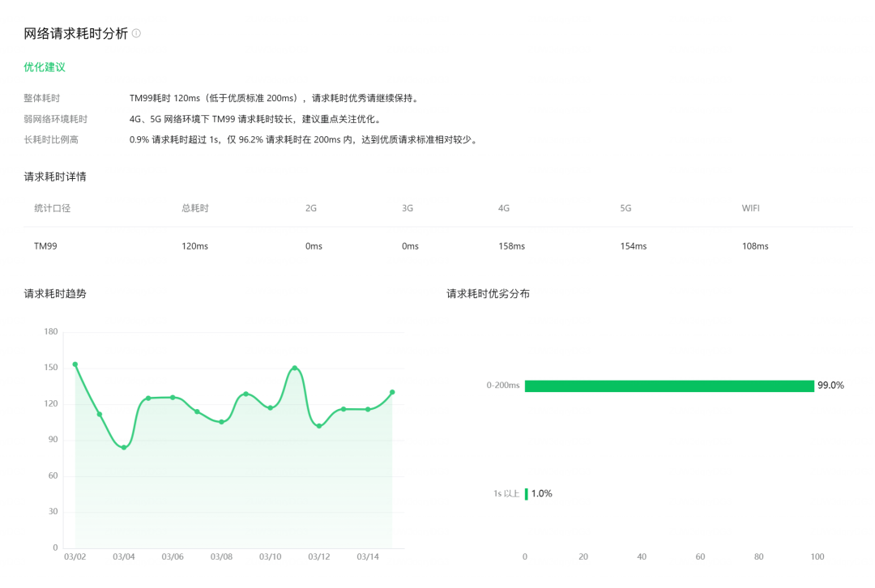
Task: Click the 3G column header
Action: tap(408, 208)
